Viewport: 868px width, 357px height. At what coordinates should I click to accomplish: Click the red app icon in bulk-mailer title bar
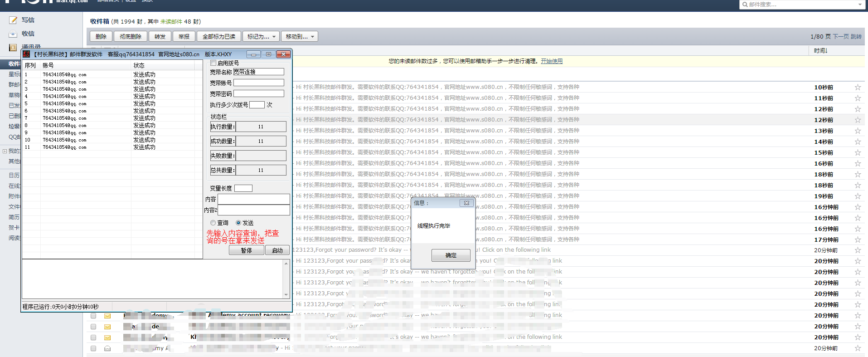coord(26,54)
